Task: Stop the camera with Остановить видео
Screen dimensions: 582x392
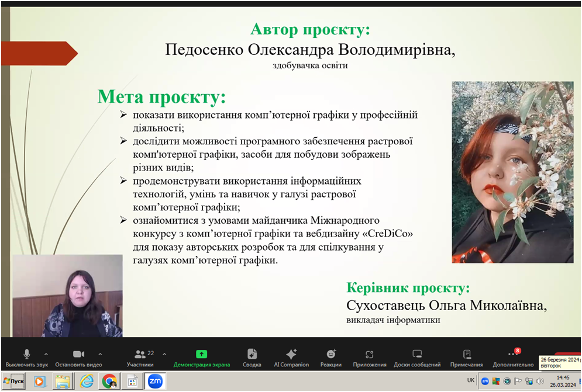Action: [x=78, y=358]
